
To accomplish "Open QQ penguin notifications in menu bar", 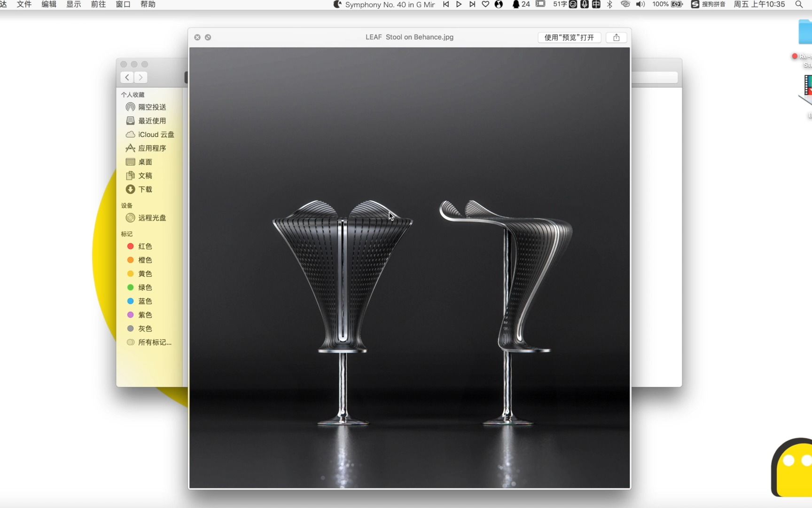I will (521, 4).
